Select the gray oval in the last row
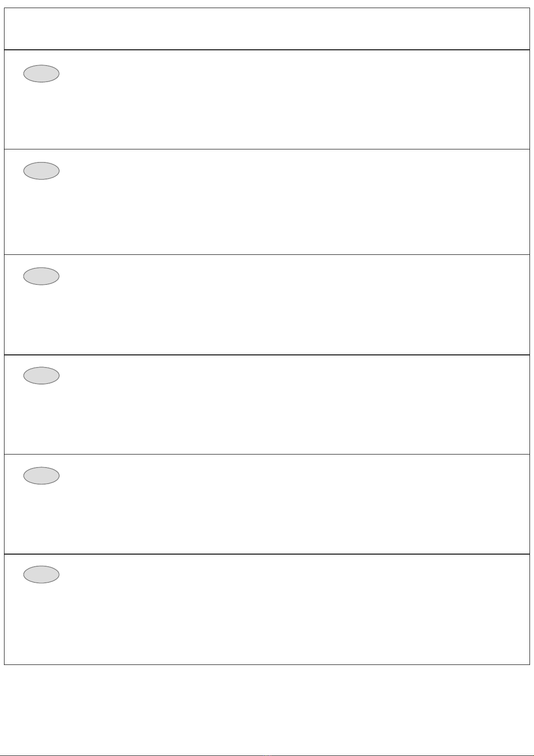 tap(41, 574)
